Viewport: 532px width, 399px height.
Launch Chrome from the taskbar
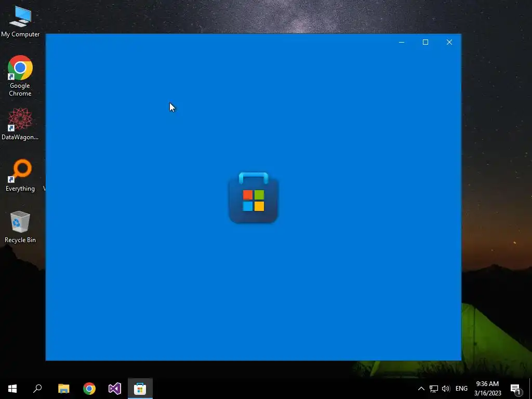[x=89, y=389]
